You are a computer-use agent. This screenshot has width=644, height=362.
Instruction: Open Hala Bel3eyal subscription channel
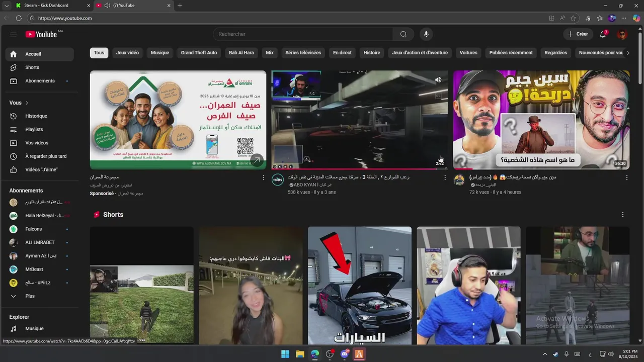(40, 216)
